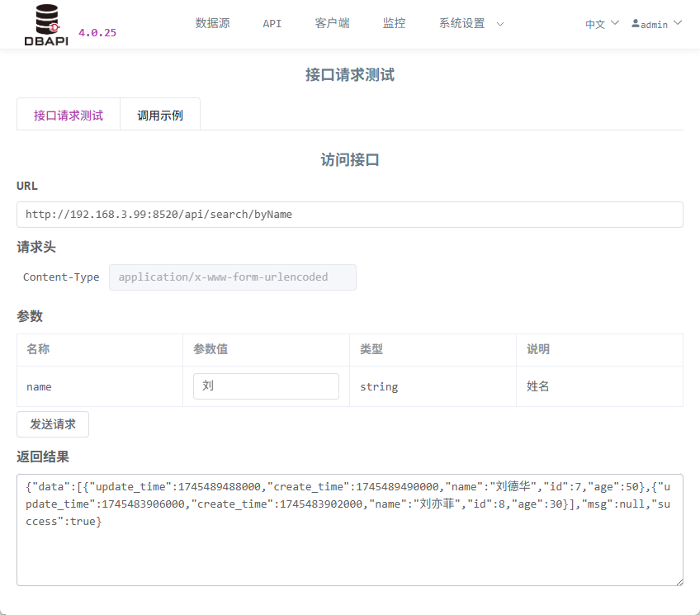Expand the 系统设置 dropdown menu
700x615 pixels.
click(x=471, y=23)
